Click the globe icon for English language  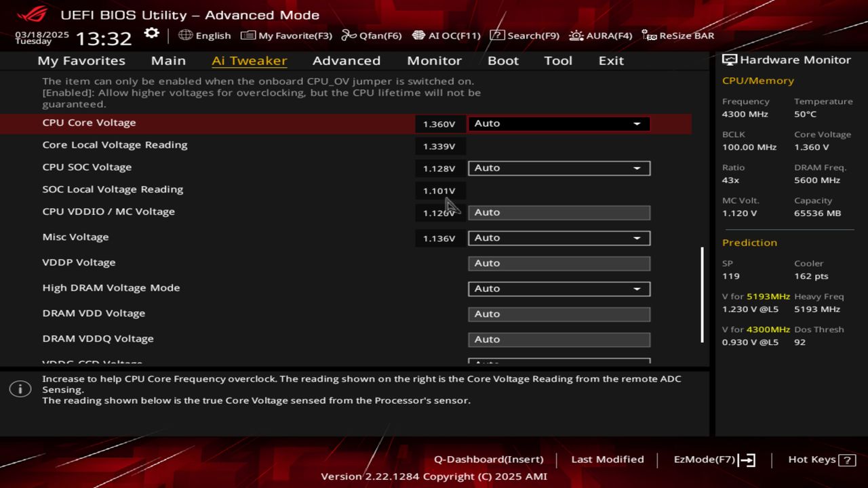click(185, 35)
